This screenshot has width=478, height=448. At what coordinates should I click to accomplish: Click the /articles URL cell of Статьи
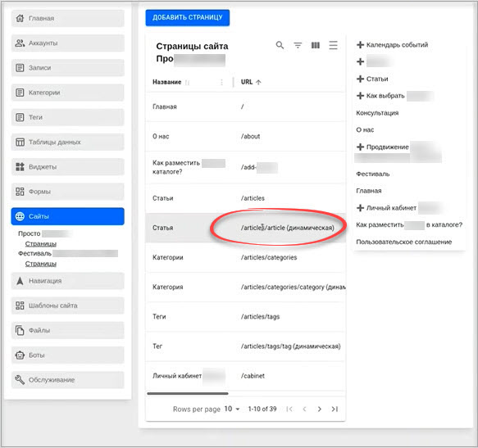tap(253, 198)
